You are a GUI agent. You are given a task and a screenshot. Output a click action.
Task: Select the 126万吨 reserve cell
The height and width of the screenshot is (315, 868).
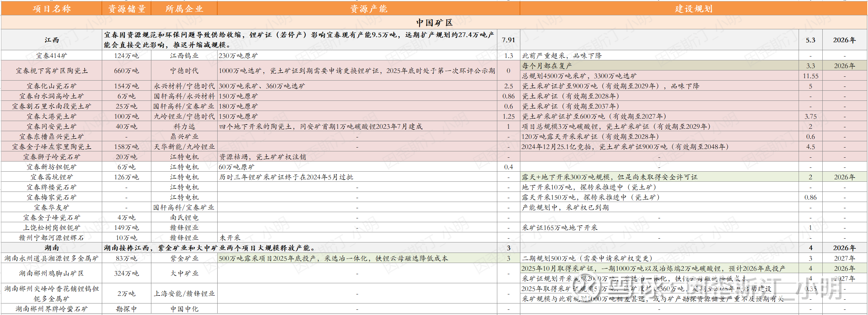pos(127,177)
